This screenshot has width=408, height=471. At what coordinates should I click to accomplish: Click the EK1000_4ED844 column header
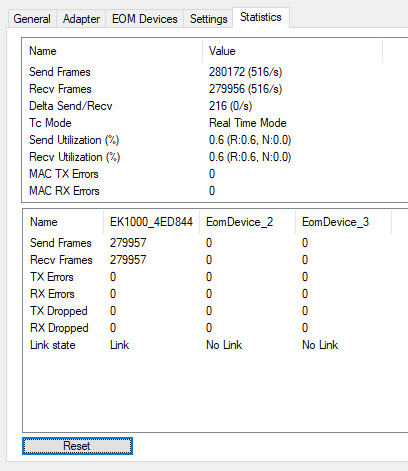151,222
